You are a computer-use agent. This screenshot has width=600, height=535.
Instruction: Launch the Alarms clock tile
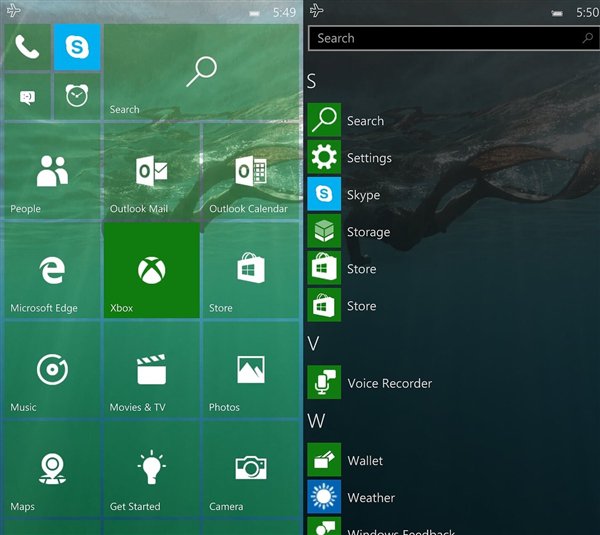pos(76,96)
